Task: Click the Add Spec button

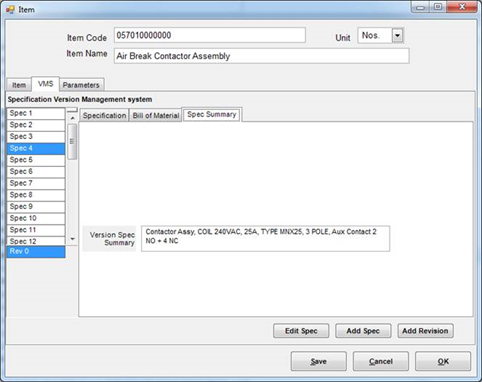Action: [x=363, y=331]
